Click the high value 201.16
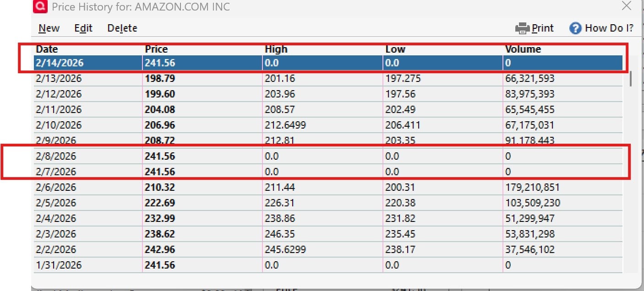The height and width of the screenshot is (291, 644). tap(280, 79)
